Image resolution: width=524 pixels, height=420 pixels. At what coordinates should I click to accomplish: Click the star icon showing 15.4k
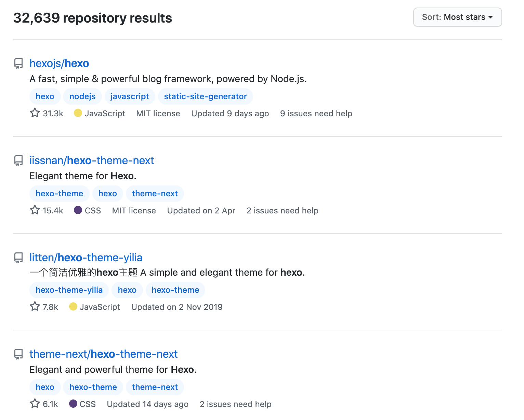coord(35,210)
